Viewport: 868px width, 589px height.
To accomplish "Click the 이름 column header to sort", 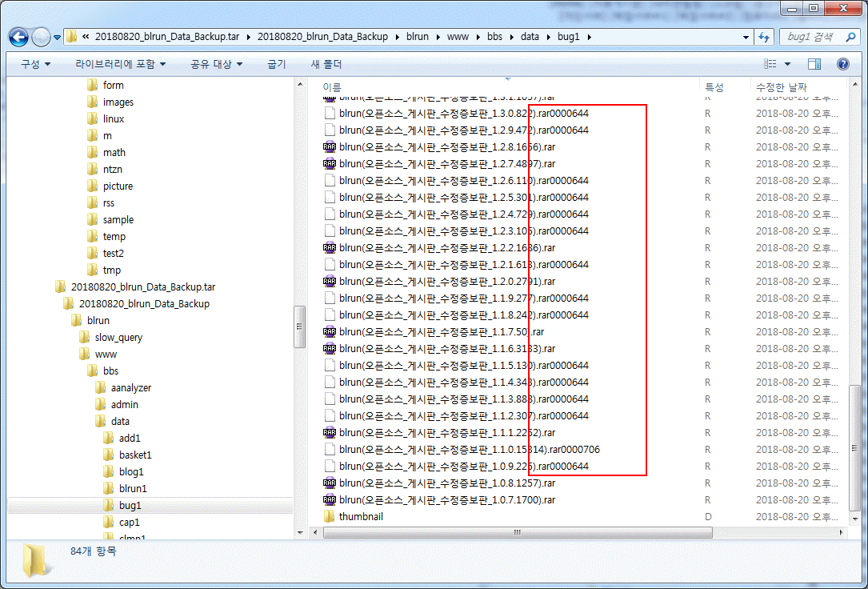I will [332, 86].
